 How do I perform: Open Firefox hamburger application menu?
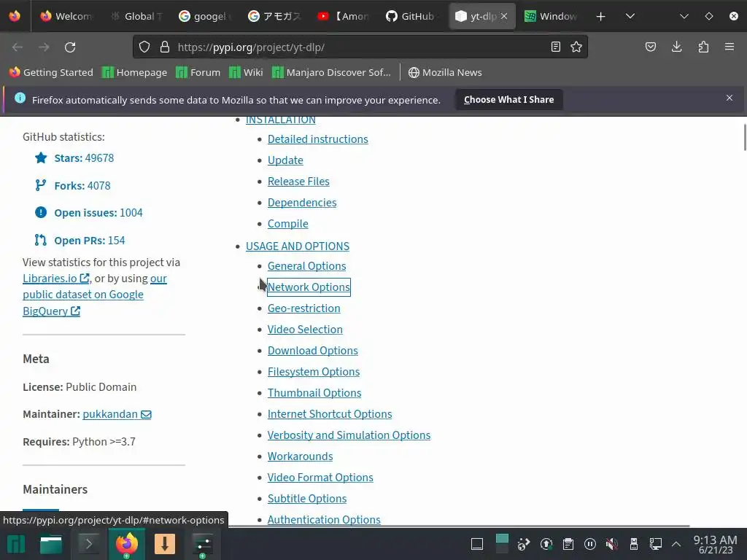(729, 47)
